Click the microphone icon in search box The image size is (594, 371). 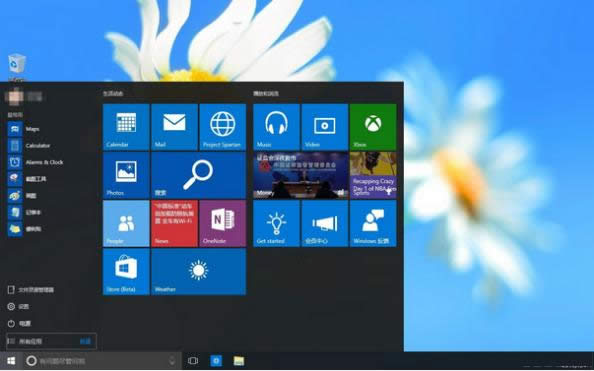(x=172, y=361)
